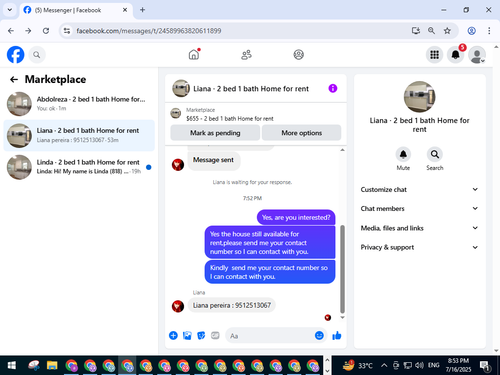This screenshot has height=375, width=500.
Task: Go to the Home feed icon
Action: tap(194, 54)
